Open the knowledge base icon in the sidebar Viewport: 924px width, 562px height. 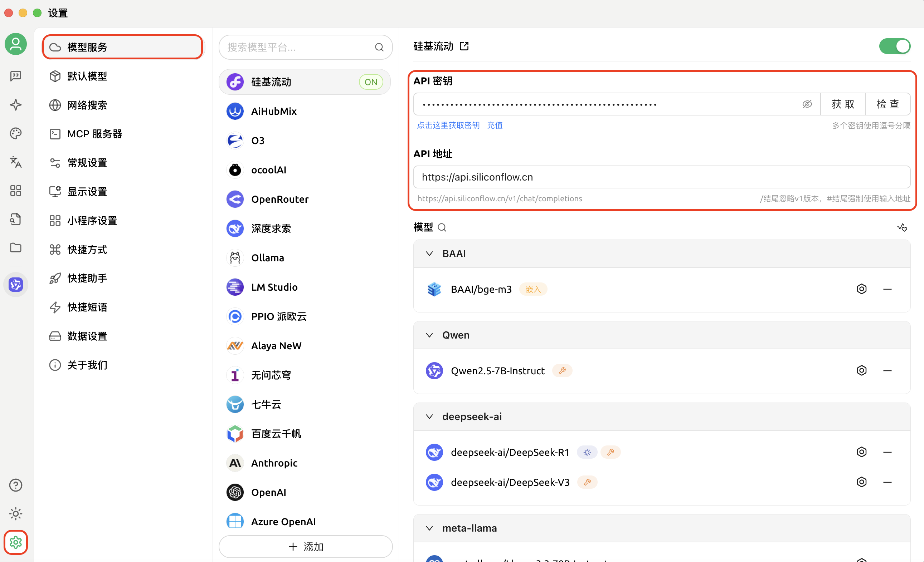15,219
